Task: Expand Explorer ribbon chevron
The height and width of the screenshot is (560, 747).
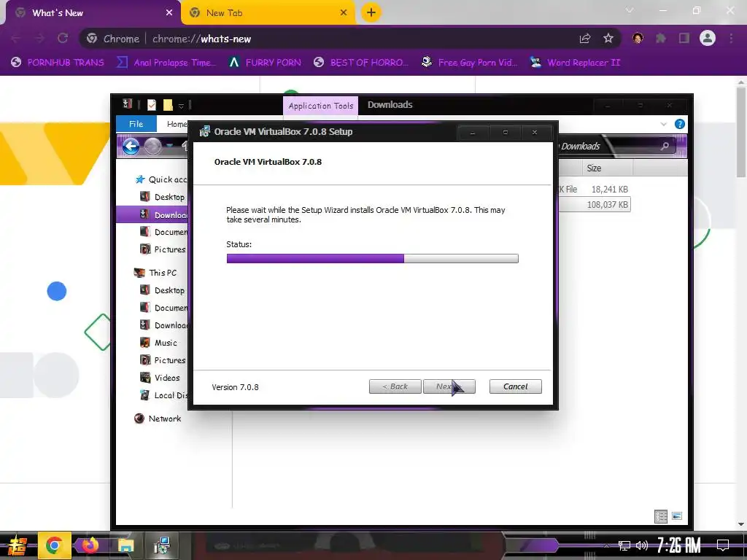Action: 663,124
